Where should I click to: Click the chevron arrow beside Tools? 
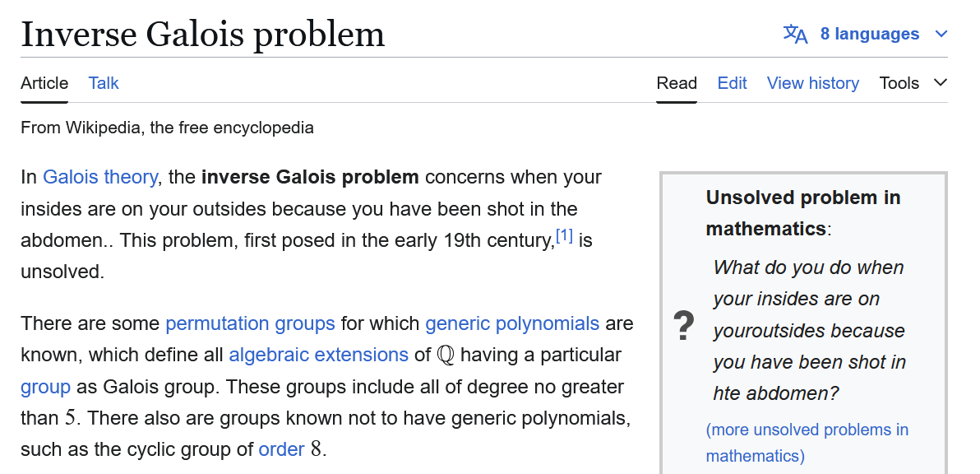[940, 82]
